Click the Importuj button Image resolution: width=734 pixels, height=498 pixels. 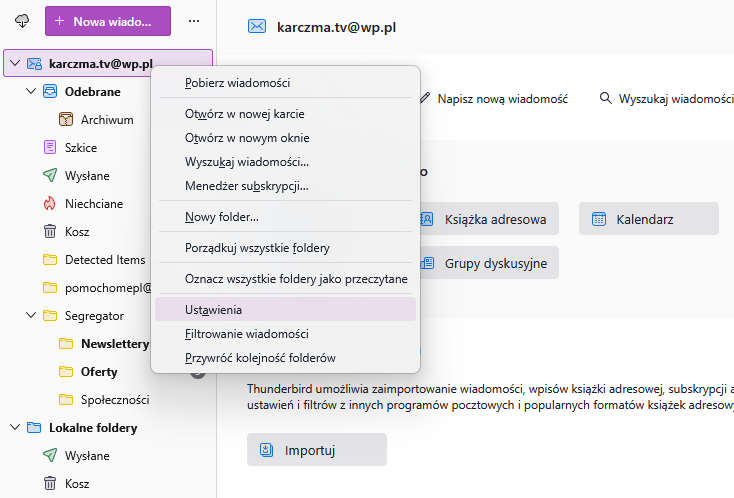(x=316, y=450)
